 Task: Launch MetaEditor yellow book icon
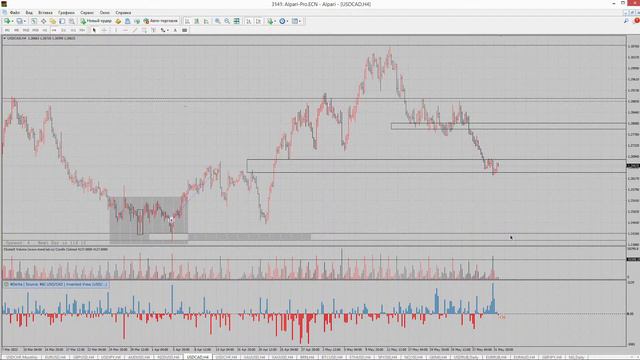coord(118,21)
